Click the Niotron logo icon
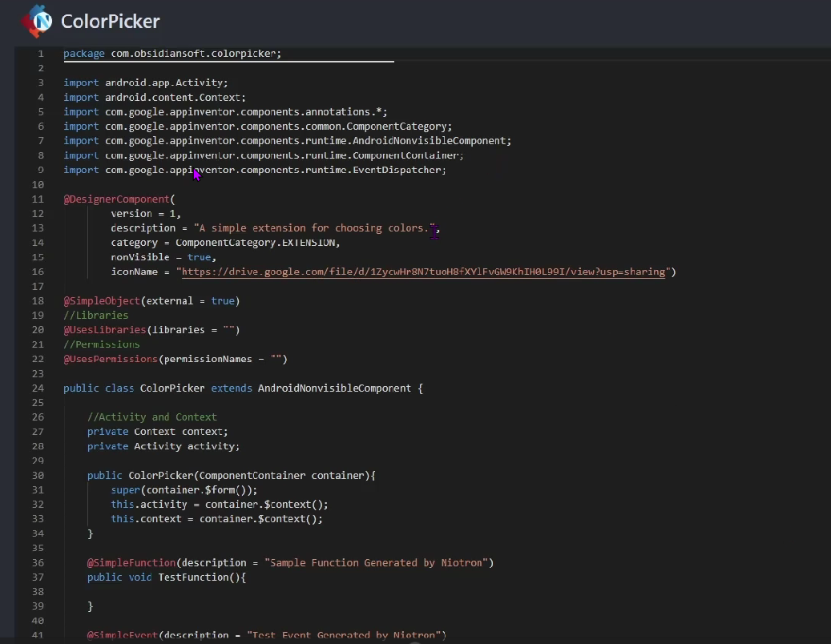 pos(38,22)
